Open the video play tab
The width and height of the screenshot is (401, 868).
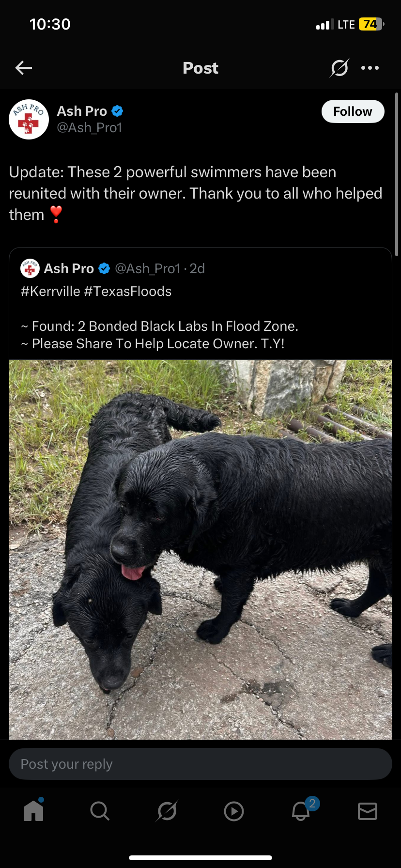point(234,811)
